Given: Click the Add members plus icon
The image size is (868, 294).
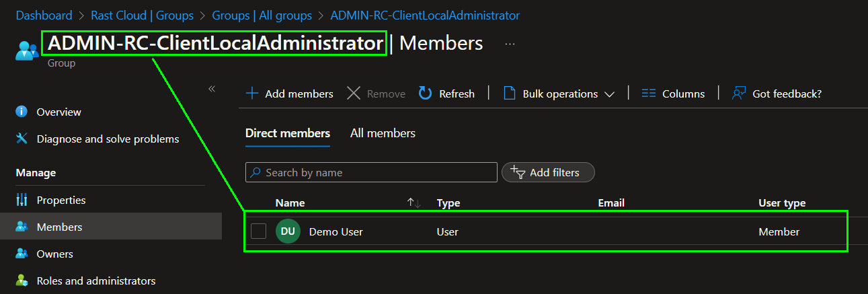Looking at the screenshot, I should tap(252, 94).
